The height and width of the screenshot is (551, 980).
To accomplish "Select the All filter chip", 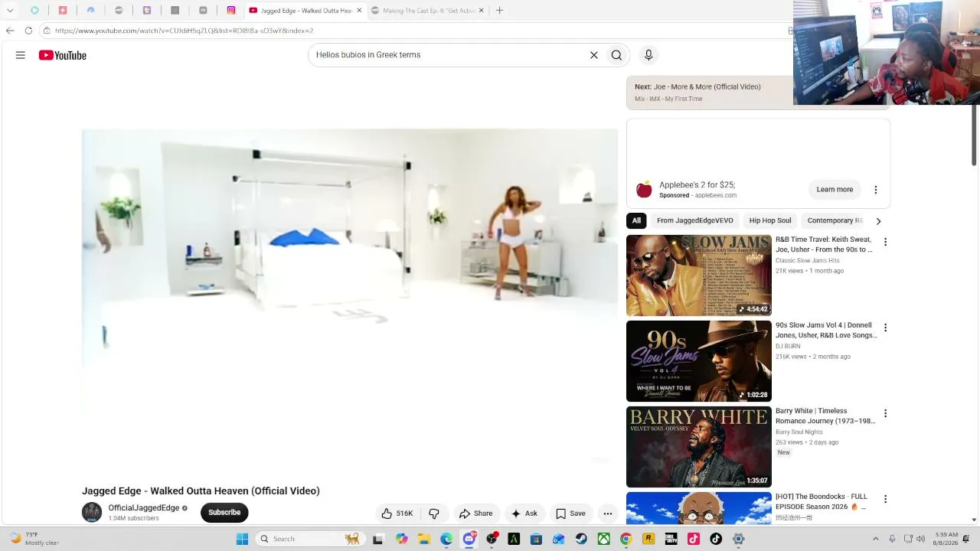I will (x=636, y=220).
